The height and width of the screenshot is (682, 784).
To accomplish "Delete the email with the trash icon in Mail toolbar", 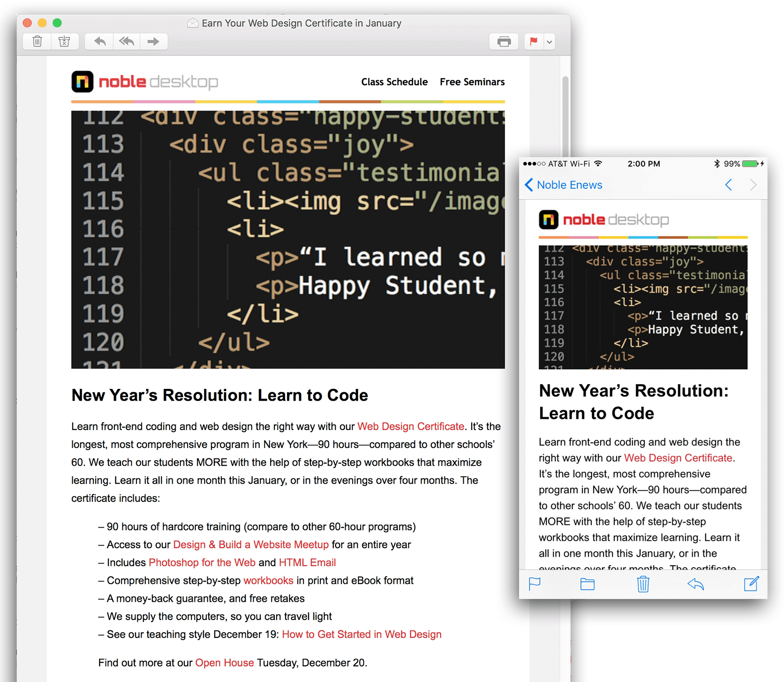I will 38,42.
